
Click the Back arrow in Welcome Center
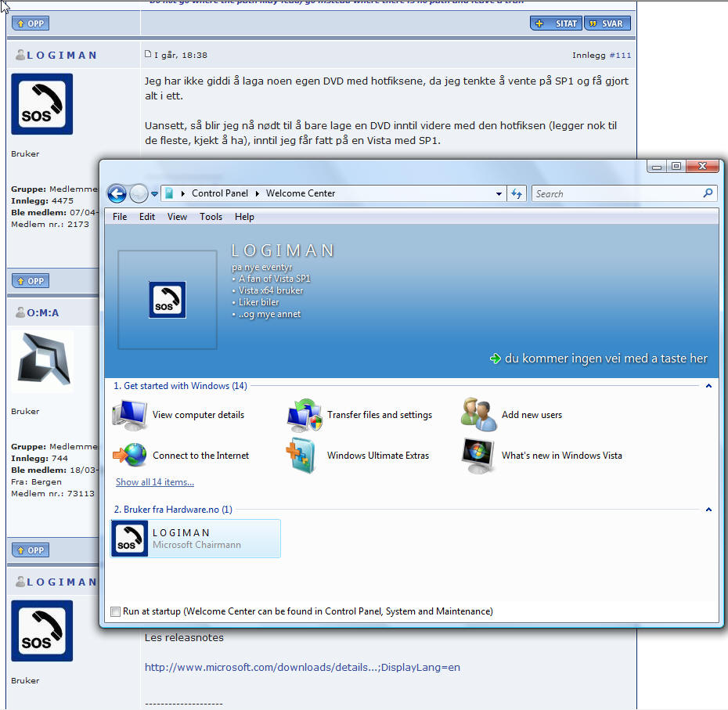(x=117, y=193)
